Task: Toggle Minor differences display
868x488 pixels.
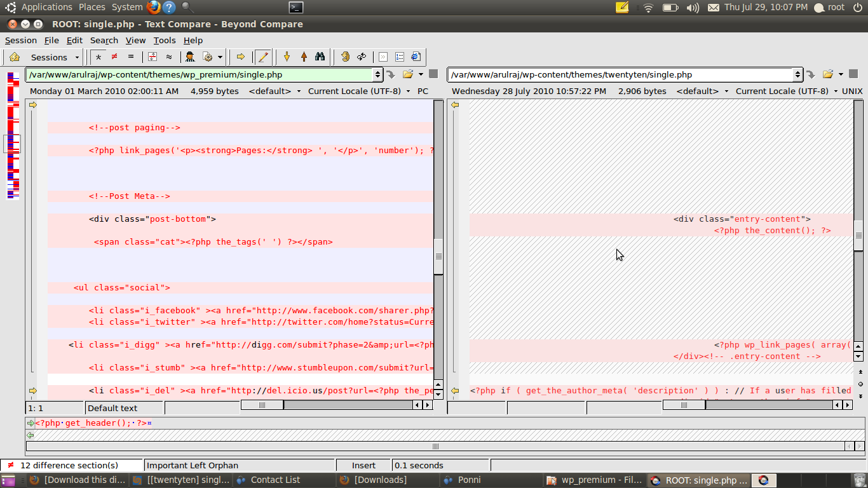Action: 169,57
